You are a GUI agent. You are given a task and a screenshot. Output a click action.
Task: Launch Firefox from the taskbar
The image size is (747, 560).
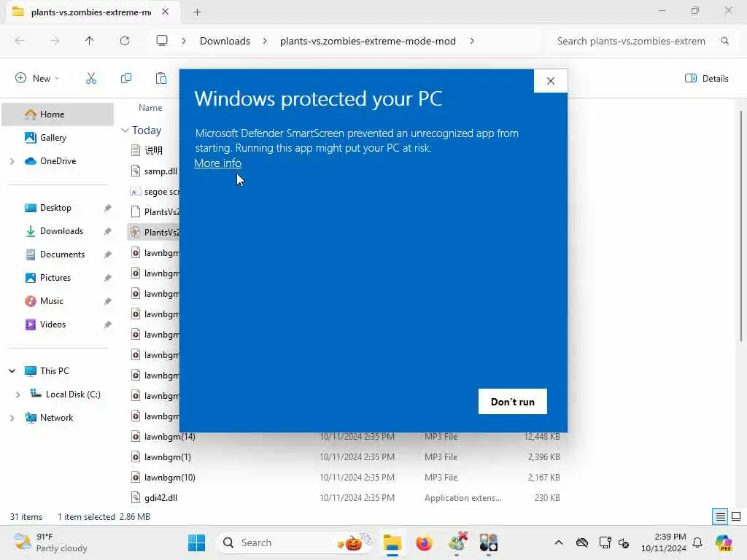[x=424, y=542]
